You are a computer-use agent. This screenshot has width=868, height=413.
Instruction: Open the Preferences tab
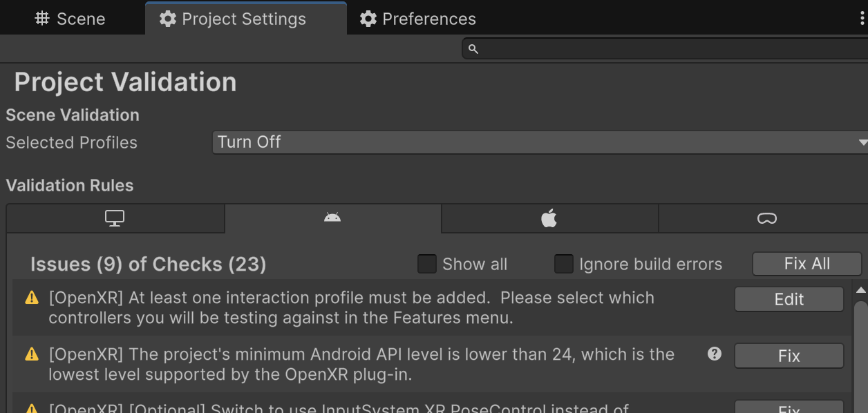[418, 19]
